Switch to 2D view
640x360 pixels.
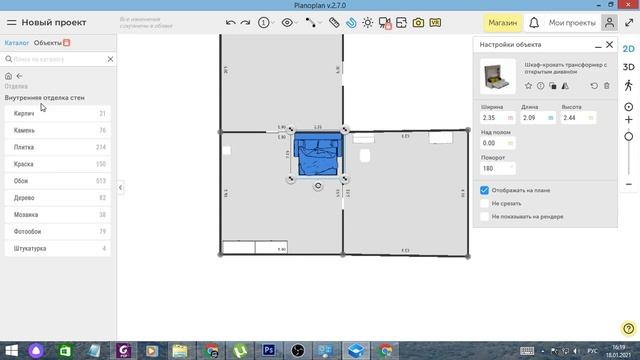click(x=629, y=49)
